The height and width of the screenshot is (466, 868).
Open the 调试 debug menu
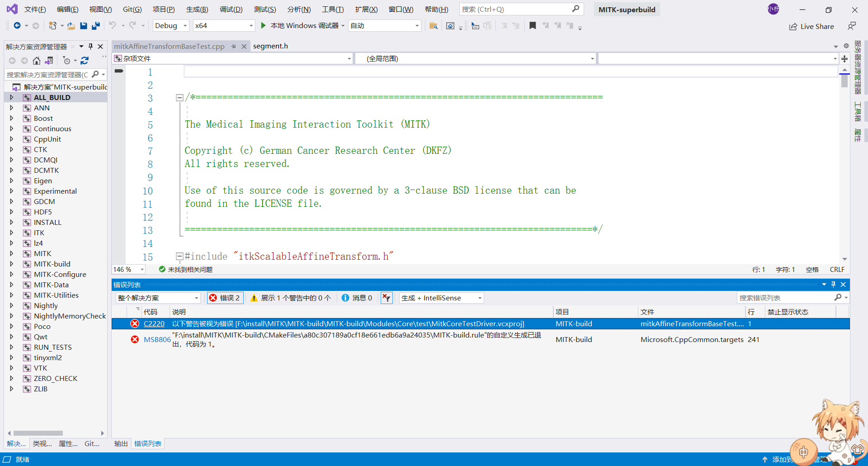tap(231, 9)
